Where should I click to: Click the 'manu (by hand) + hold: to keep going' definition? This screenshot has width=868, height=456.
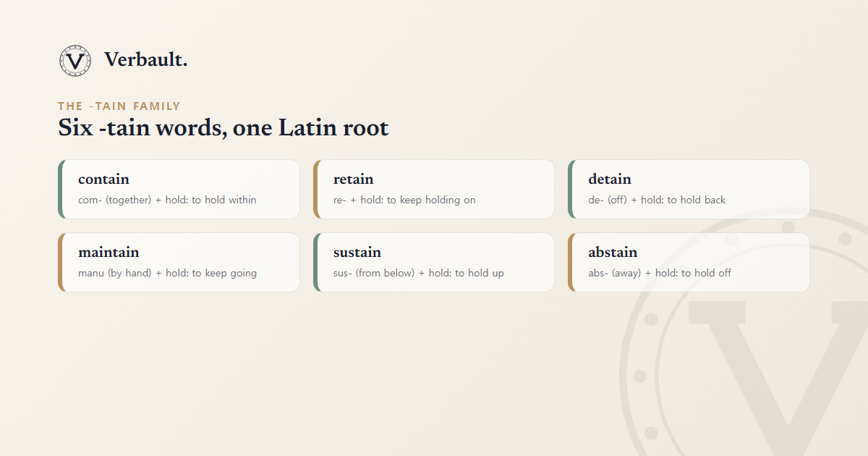click(168, 273)
